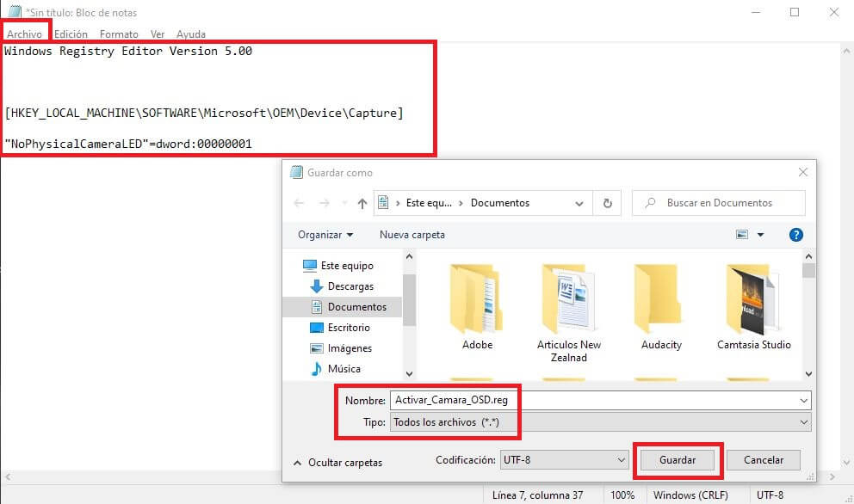
Task: Click file list scroll down arrow
Action: tap(808, 374)
